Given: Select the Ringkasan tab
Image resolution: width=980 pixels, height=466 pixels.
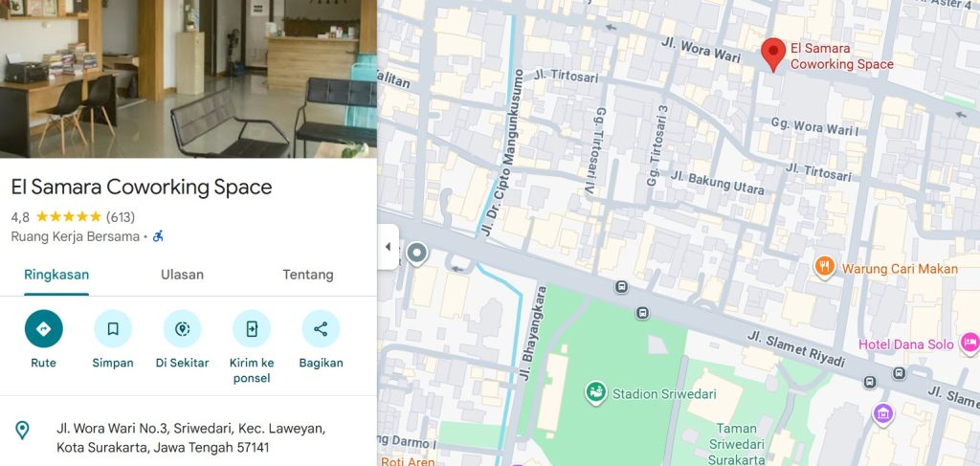Looking at the screenshot, I should [x=56, y=275].
